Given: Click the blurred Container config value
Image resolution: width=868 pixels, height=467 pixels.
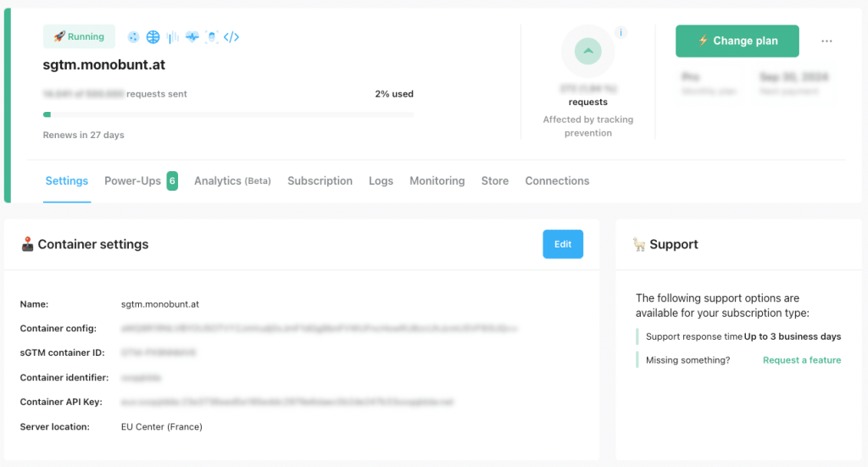Looking at the screenshot, I should click(x=320, y=329).
